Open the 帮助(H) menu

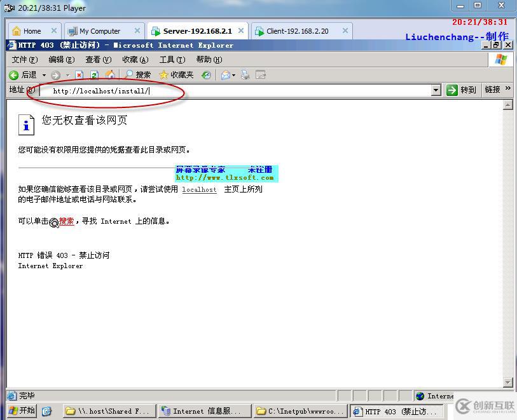coord(209,60)
